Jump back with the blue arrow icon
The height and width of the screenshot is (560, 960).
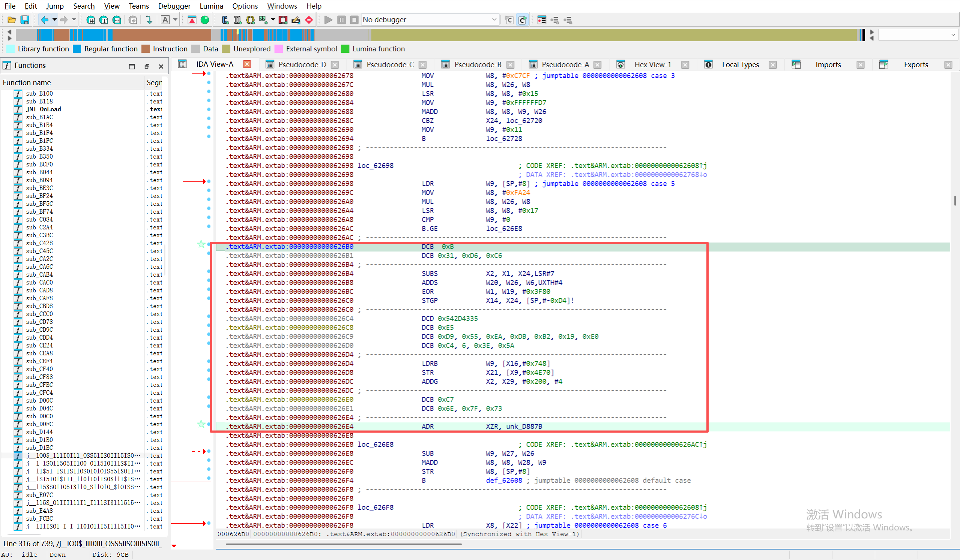pos(44,20)
